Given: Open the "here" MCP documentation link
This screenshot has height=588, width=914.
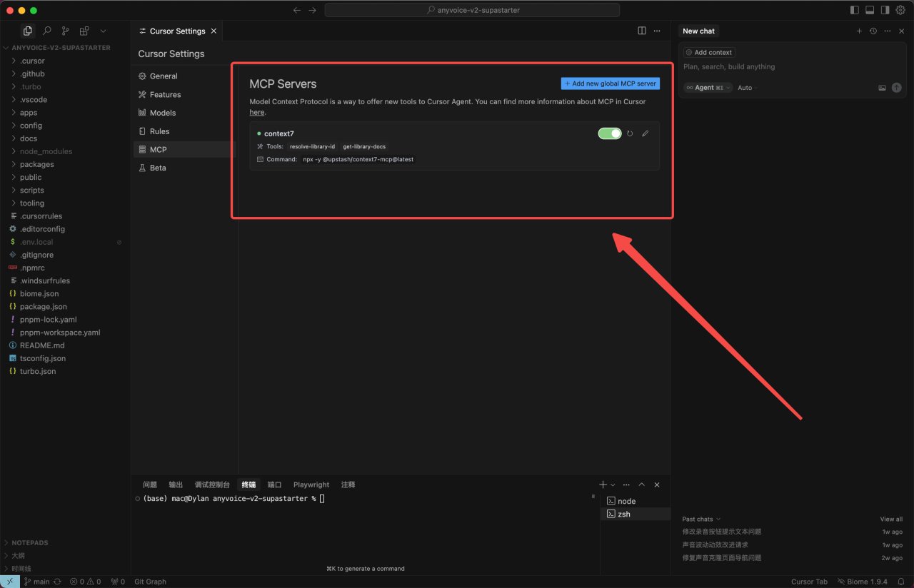Looking at the screenshot, I should [x=256, y=112].
